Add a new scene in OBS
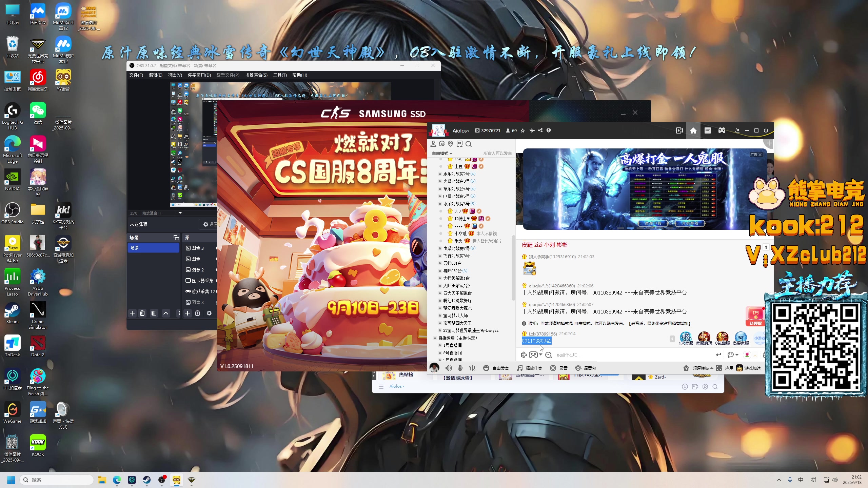This screenshot has width=868, height=488. point(132,313)
